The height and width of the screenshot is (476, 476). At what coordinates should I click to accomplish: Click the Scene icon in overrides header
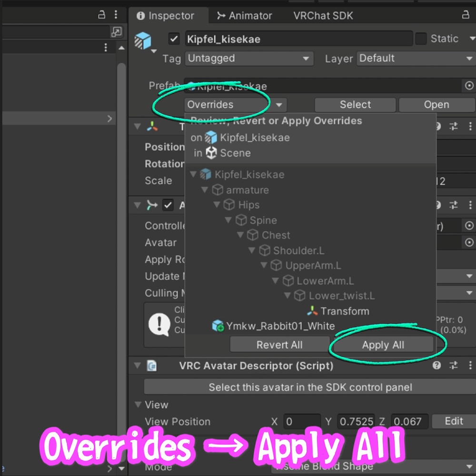click(211, 153)
